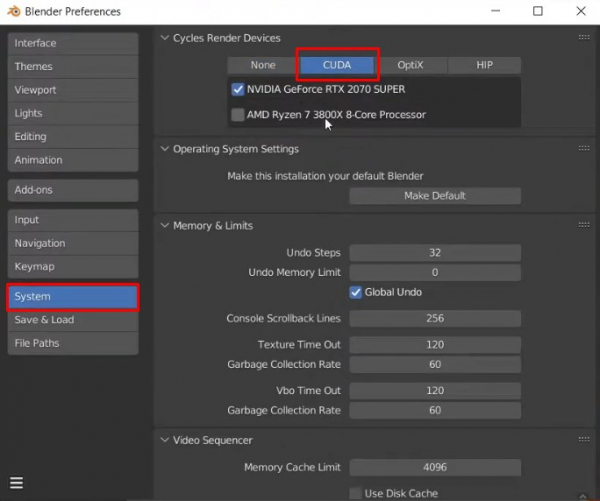Click the Memory Cache Limit field
Image resolution: width=600 pixels, height=501 pixels.
[435, 467]
